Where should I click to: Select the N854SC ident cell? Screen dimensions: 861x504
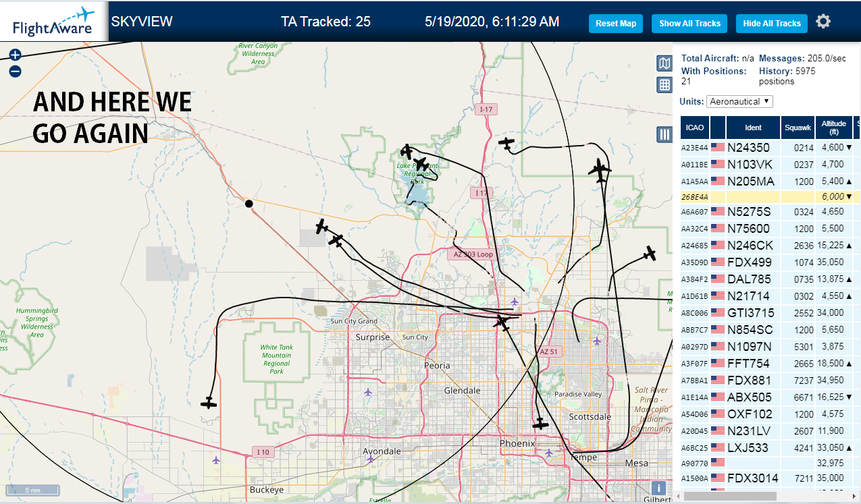pyautogui.click(x=753, y=329)
